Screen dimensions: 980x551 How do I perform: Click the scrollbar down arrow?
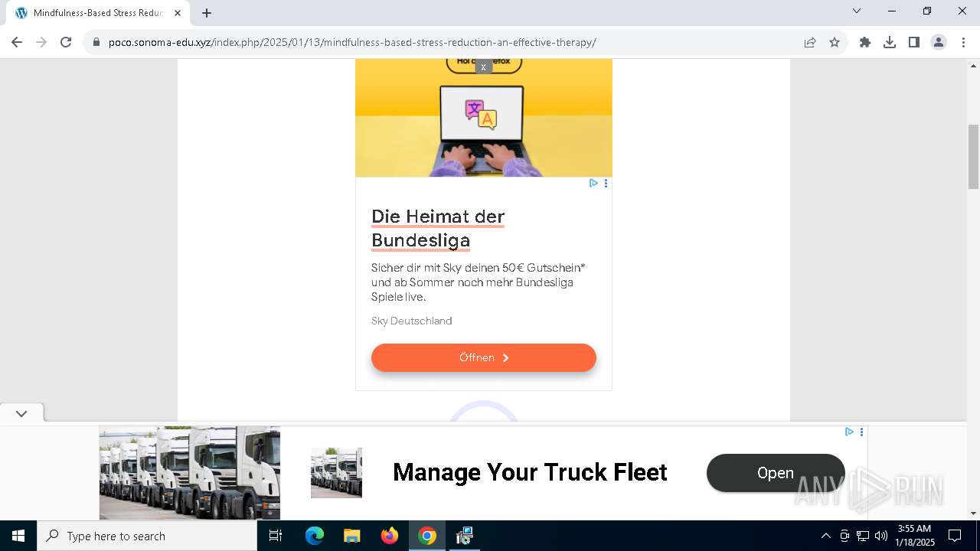[974, 514]
